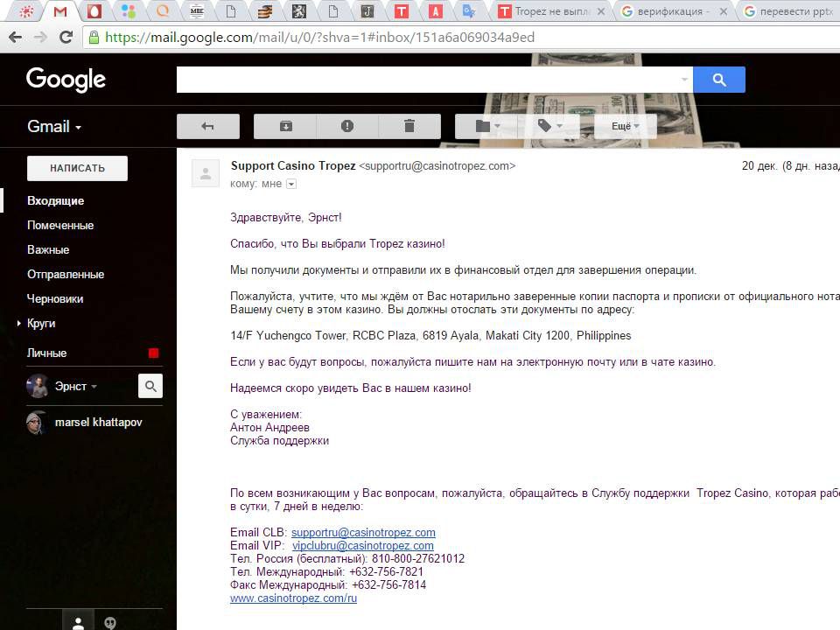
Task: Report spam with exclamation icon
Action: tap(347, 126)
